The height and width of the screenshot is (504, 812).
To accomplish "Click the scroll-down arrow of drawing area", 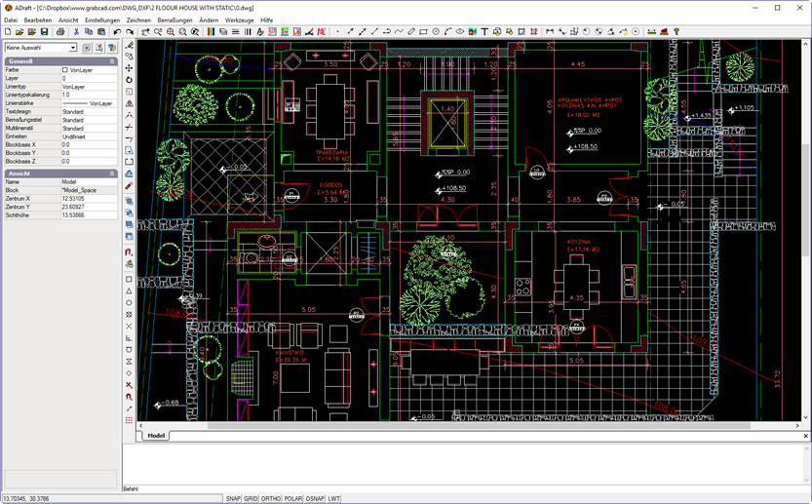I will 806,417.
